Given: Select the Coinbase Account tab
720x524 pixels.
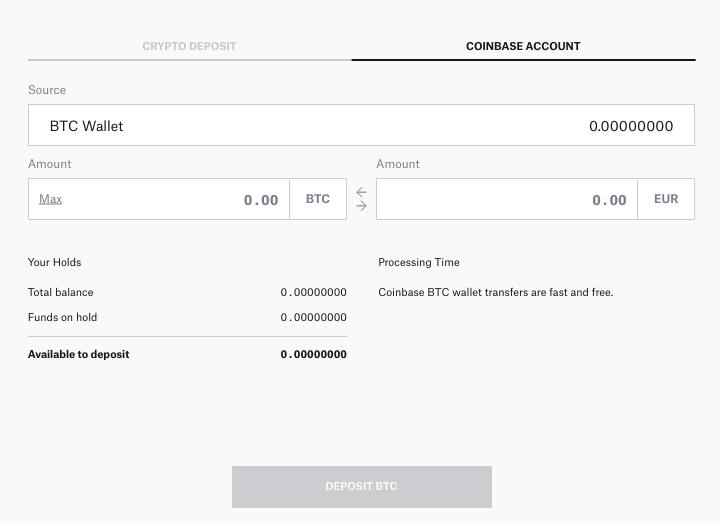Looking at the screenshot, I should 523,46.
